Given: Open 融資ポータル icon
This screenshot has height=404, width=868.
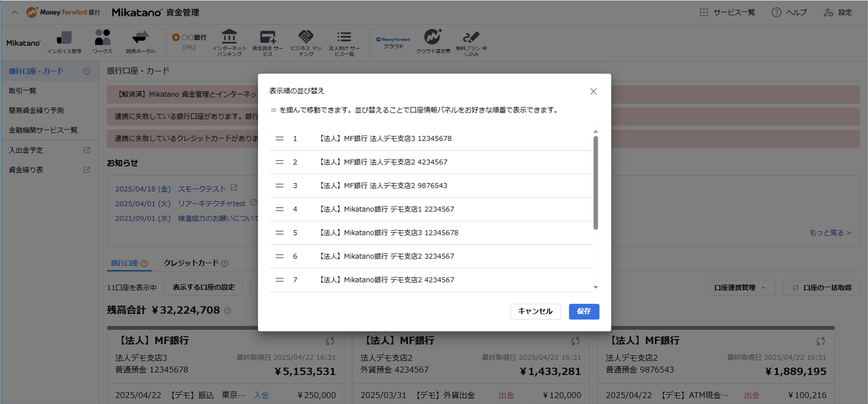Looking at the screenshot, I should point(140,42).
